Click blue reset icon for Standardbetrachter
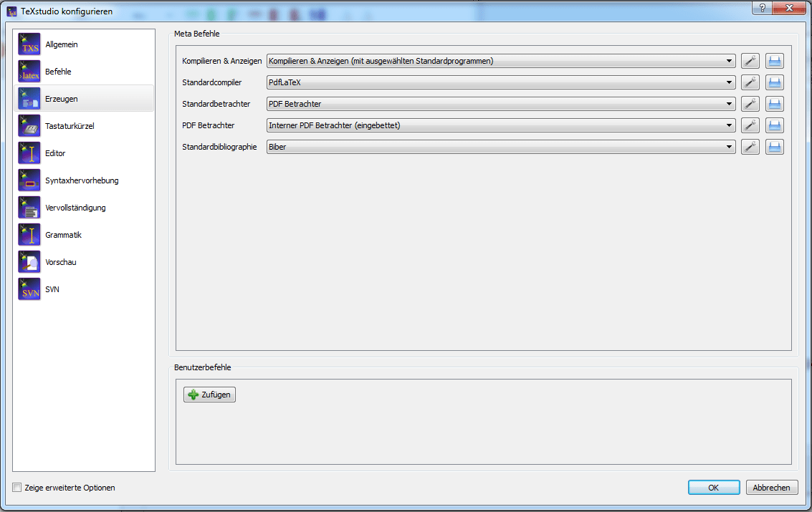The height and width of the screenshot is (512, 812). (775, 104)
